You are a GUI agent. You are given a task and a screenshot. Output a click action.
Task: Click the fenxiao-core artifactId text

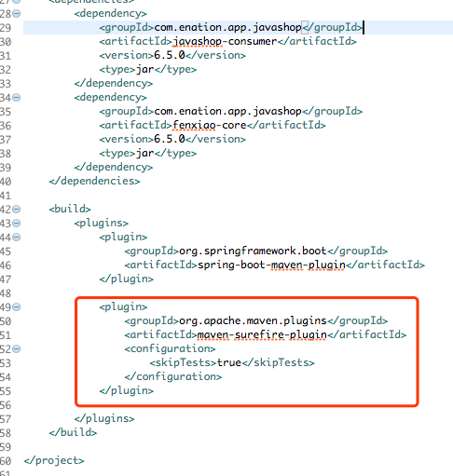(x=210, y=125)
